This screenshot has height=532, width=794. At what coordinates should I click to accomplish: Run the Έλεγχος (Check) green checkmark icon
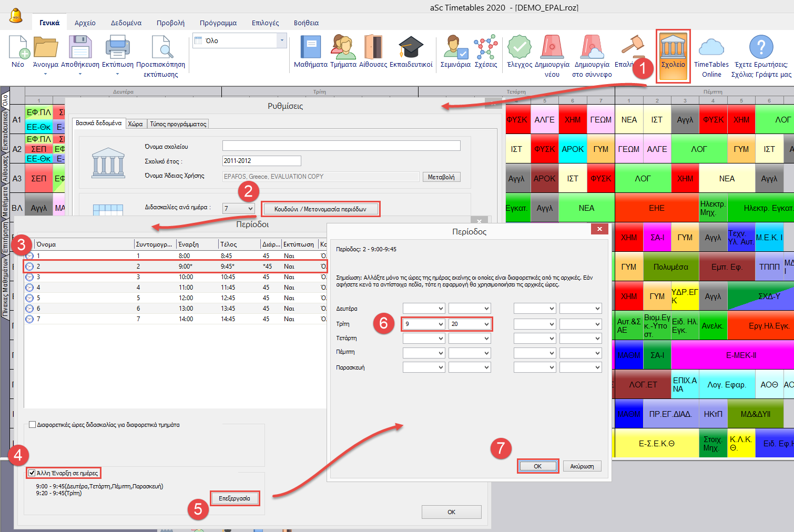519,47
